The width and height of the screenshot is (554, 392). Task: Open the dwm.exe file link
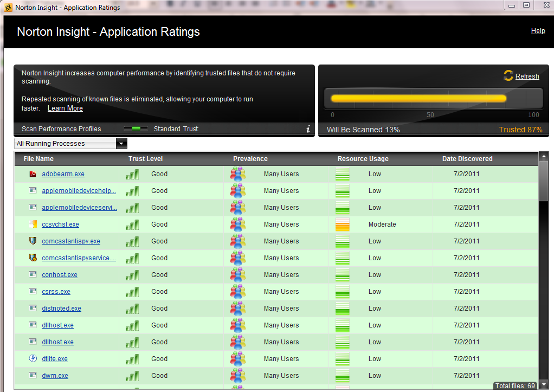(55, 375)
